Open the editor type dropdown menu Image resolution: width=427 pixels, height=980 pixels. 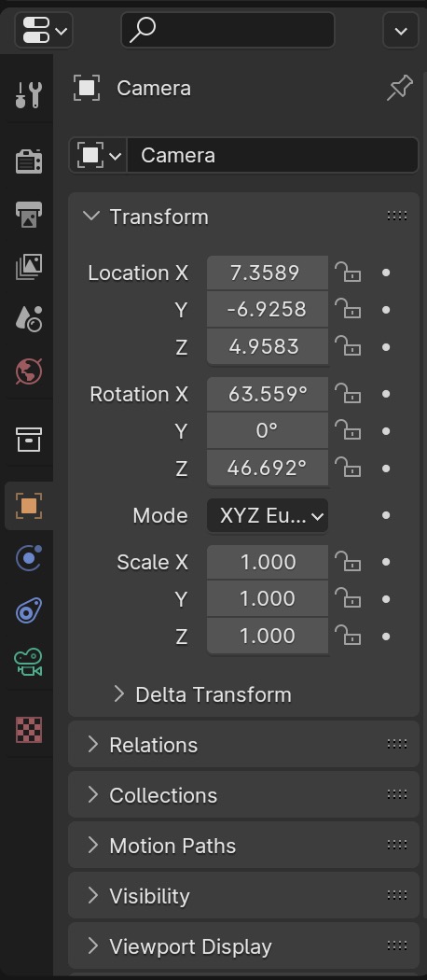(x=44, y=30)
